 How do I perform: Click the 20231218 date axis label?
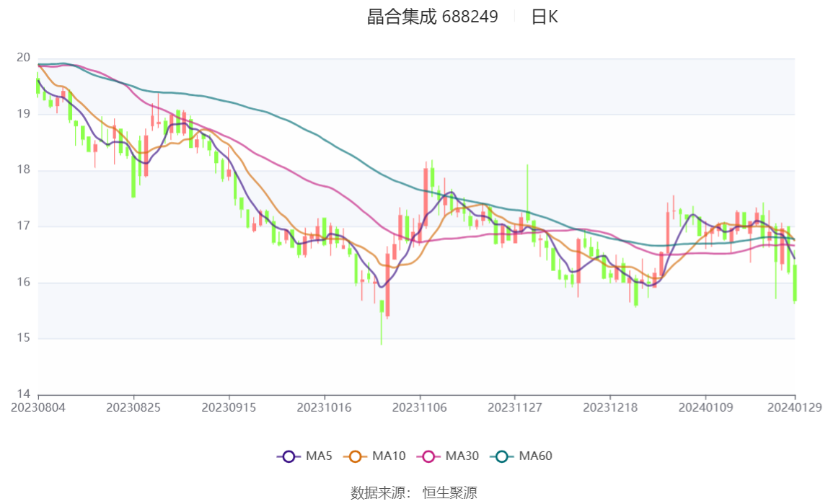point(610,407)
